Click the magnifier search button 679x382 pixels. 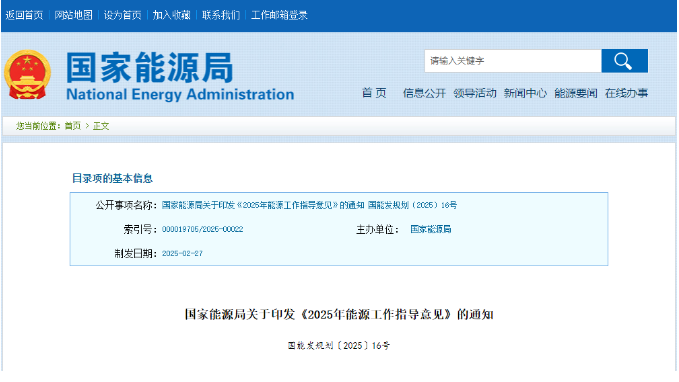coord(624,61)
